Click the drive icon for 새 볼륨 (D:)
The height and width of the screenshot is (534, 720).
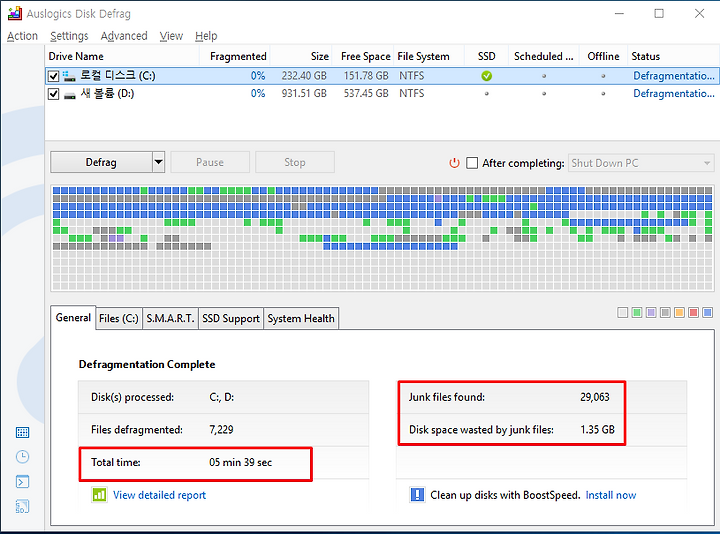(69, 94)
